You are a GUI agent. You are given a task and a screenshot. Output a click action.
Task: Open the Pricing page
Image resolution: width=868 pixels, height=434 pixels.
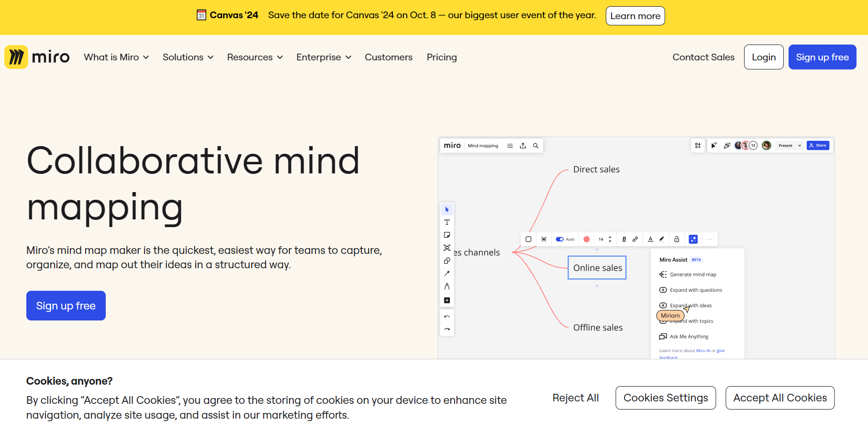(x=441, y=57)
